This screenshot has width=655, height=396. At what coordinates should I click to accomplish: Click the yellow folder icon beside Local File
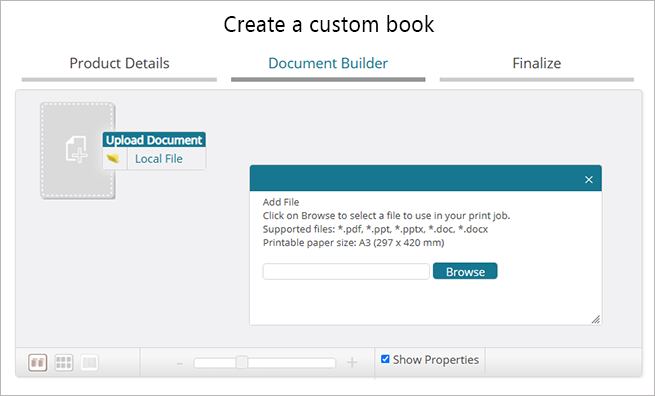[113, 159]
